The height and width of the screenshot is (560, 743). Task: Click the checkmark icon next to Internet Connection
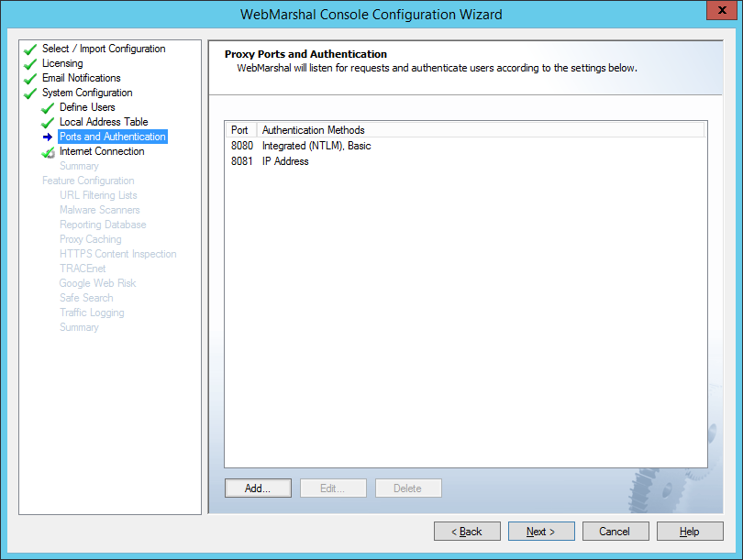pos(48,152)
